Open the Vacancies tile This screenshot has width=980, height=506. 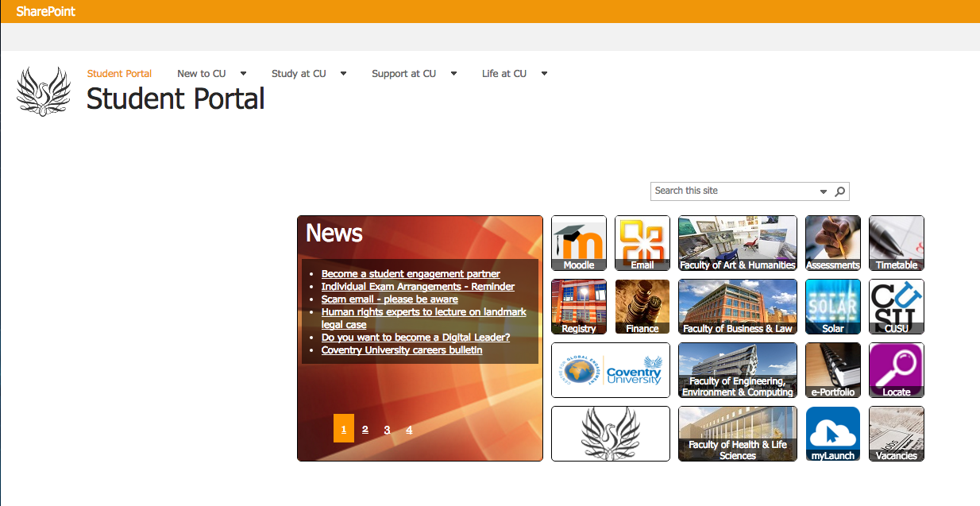(897, 434)
